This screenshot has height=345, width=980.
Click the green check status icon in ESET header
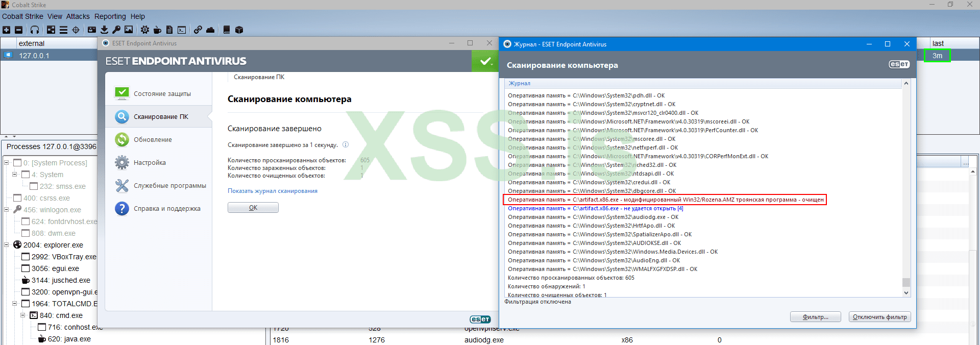point(485,61)
